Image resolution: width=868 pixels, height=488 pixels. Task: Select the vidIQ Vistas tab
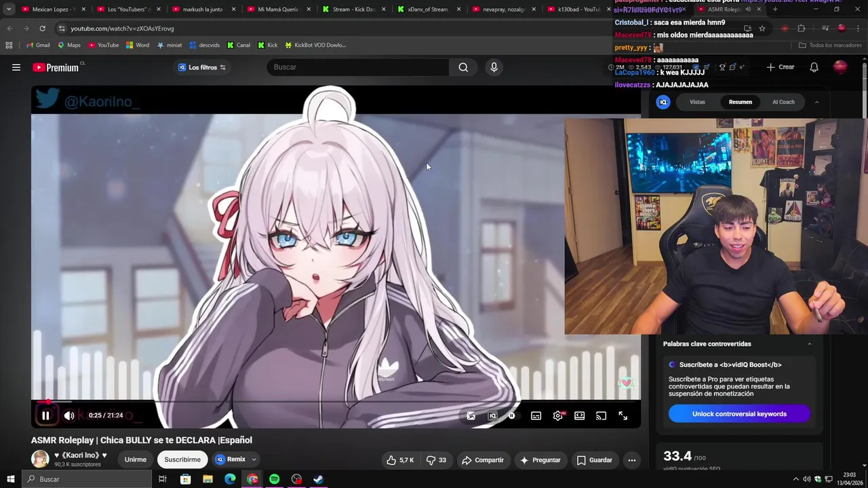pyautogui.click(x=697, y=102)
